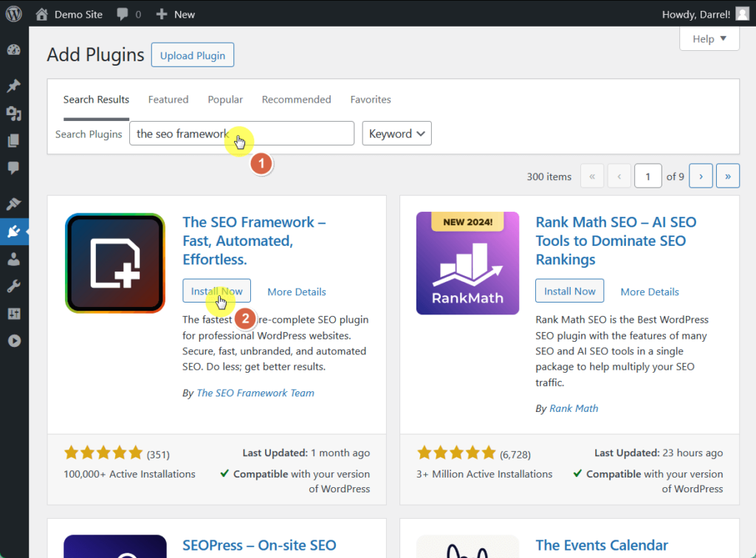Open Media library sidebar icon
This screenshot has width=756, height=558.
coord(14,113)
